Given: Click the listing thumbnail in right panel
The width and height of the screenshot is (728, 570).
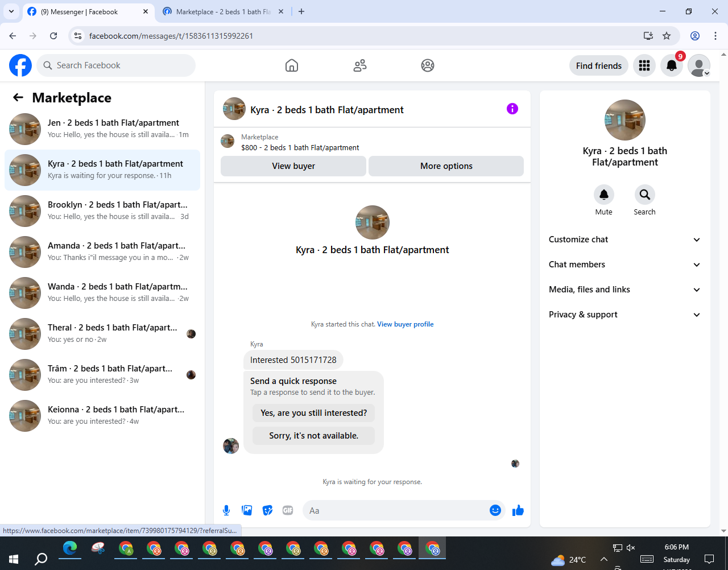Looking at the screenshot, I should 625,120.
